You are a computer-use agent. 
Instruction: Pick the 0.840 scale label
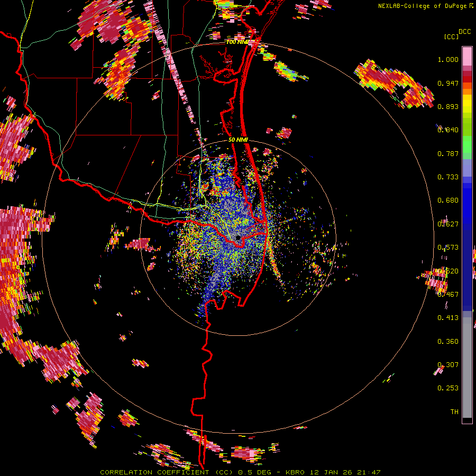tap(448, 130)
